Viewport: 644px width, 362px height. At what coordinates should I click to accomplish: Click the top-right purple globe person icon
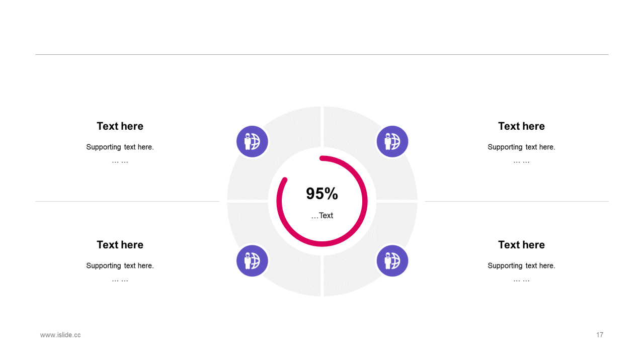(392, 141)
